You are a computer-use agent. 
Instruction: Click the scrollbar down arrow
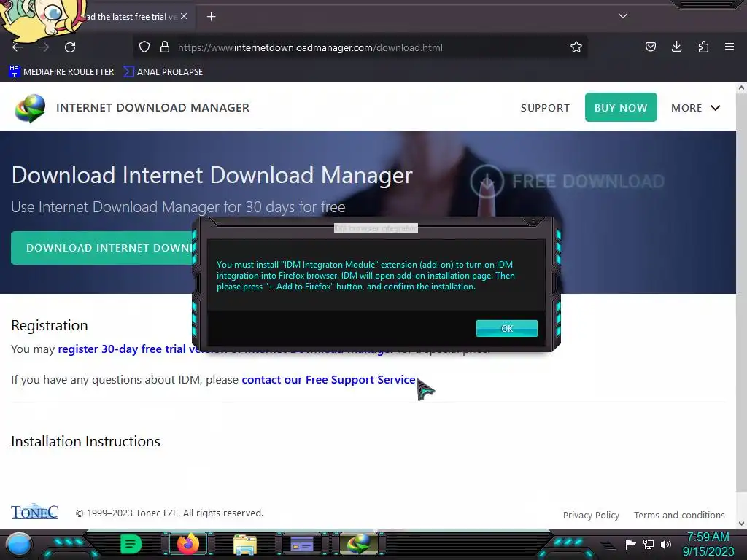point(741,524)
